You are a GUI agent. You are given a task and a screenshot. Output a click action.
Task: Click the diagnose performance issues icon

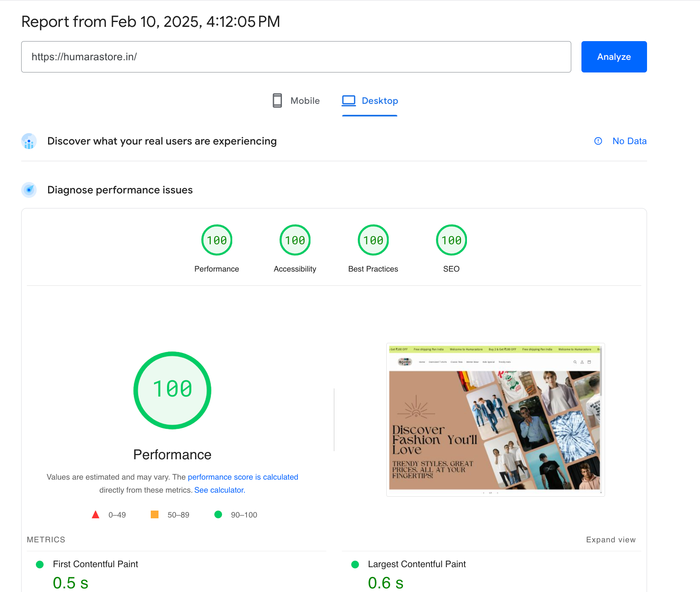(29, 190)
